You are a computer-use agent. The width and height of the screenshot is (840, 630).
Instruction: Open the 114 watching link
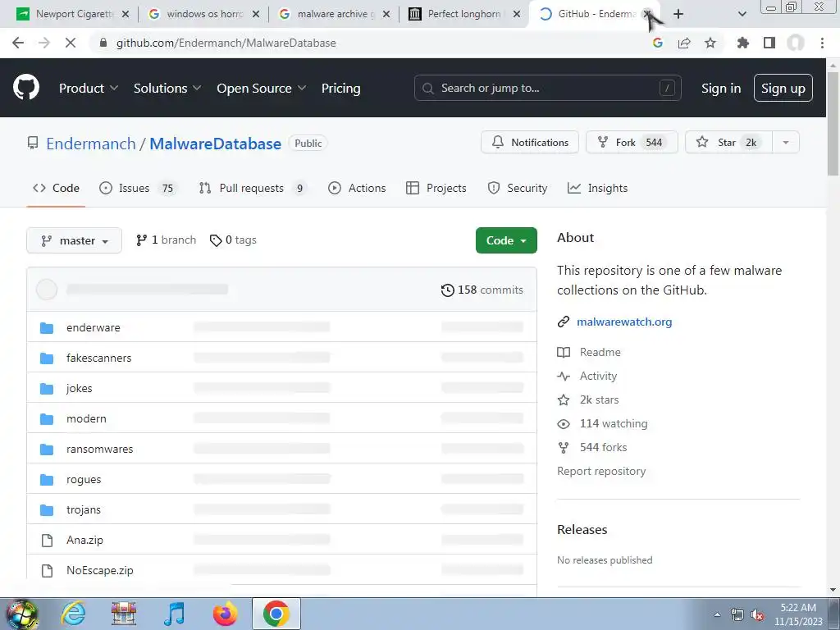pos(602,424)
